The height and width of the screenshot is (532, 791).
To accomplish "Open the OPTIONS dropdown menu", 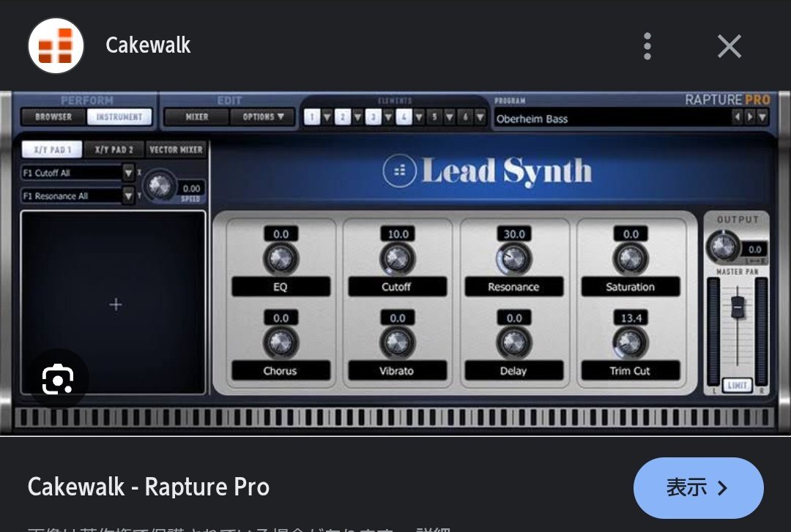I will click(263, 117).
